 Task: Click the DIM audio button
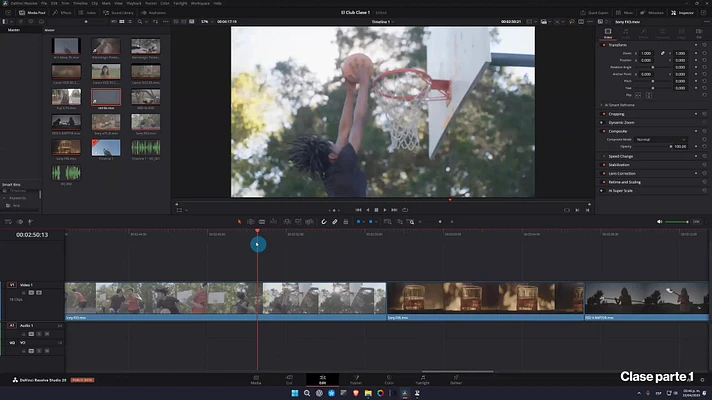click(696, 222)
